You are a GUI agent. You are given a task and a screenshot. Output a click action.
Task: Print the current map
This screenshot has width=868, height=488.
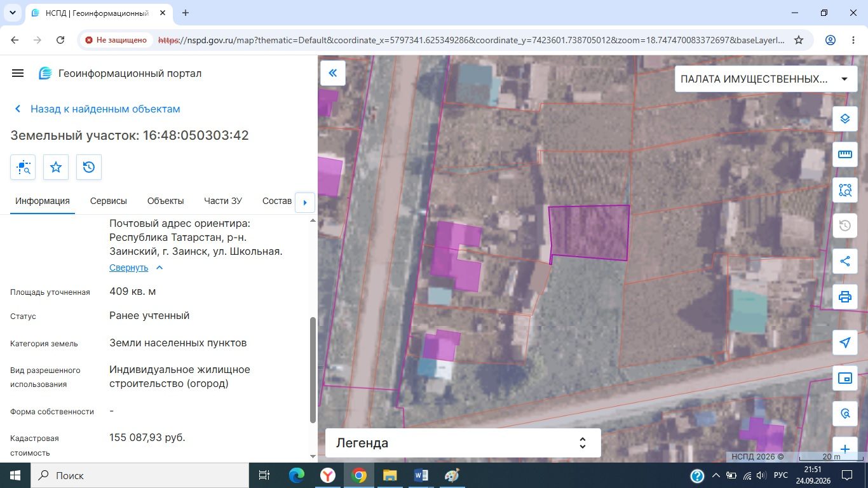click(x=845, y=297)
